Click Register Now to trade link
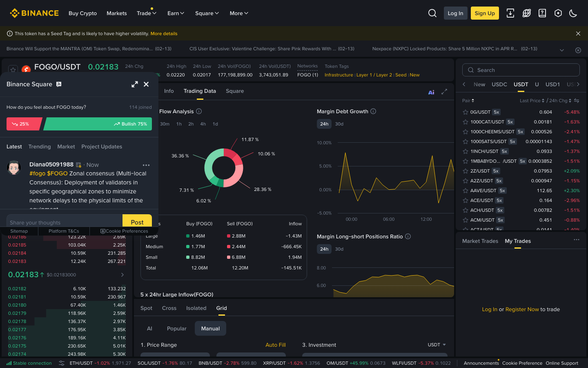 522,310
